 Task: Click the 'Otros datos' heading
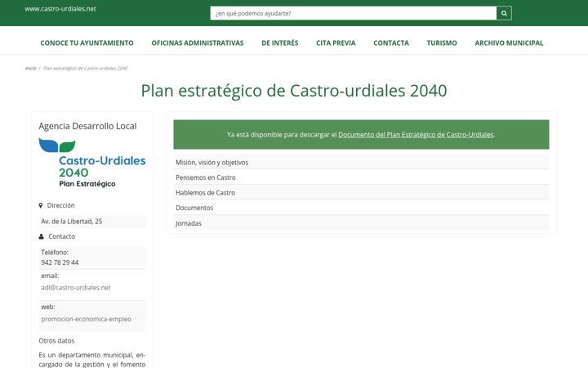[x=56, y=340]
